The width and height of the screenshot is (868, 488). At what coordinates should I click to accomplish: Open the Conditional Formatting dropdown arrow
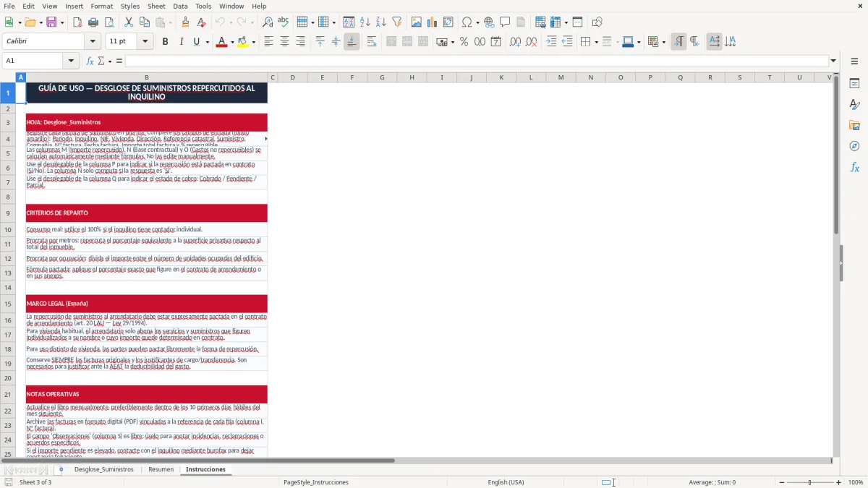pos(663,42)
